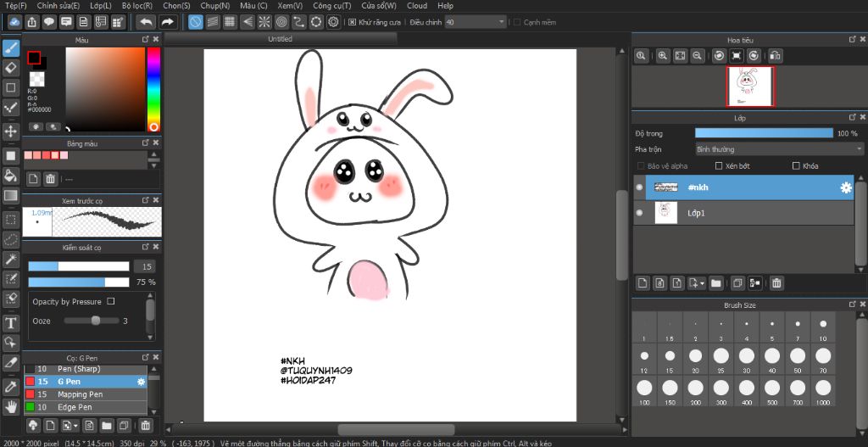Image resolution: width=868 pixels, height=447 pixels.
Task: Enable the Khóa lock checkbox
Action: 797,165
